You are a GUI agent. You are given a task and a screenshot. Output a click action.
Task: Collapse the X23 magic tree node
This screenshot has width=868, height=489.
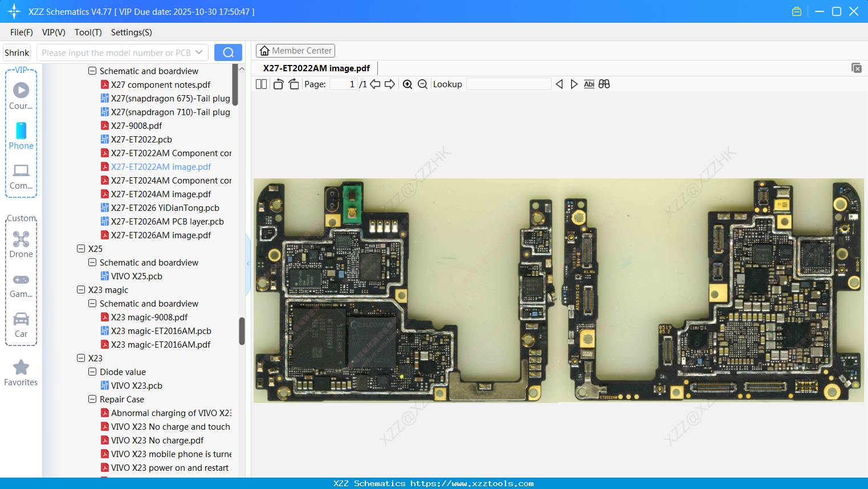click(81, 290)
